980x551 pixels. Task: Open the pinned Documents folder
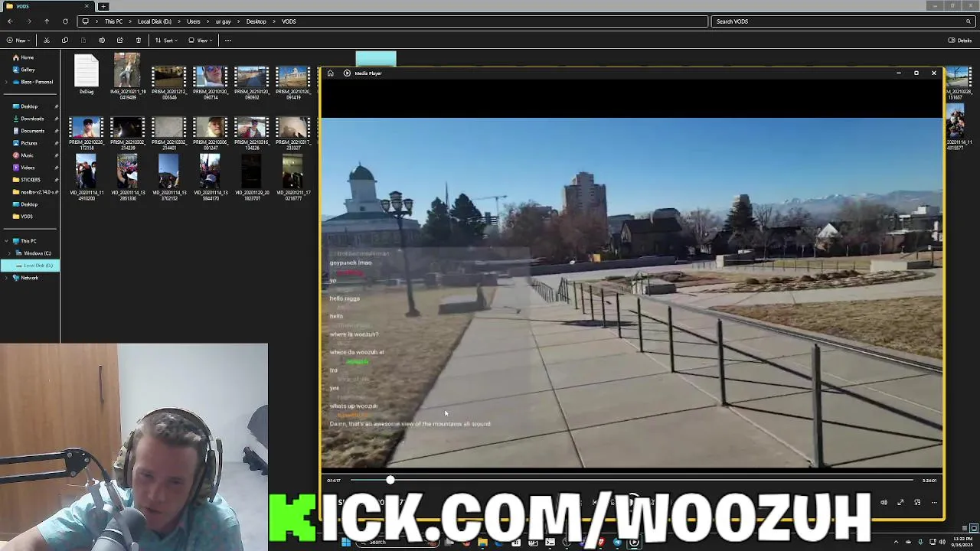pos(32,131)
